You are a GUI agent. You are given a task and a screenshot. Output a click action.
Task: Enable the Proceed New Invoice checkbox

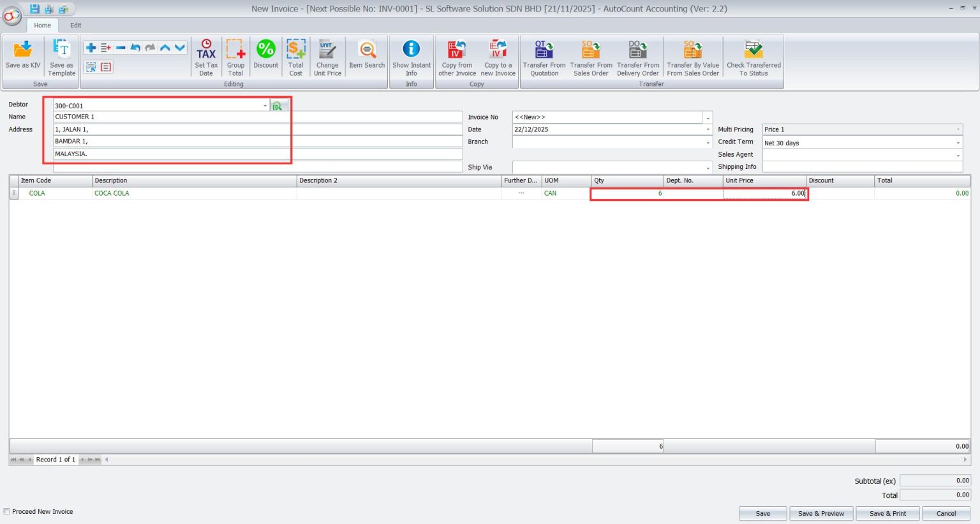pyautogui.click(x=7, y=511)
